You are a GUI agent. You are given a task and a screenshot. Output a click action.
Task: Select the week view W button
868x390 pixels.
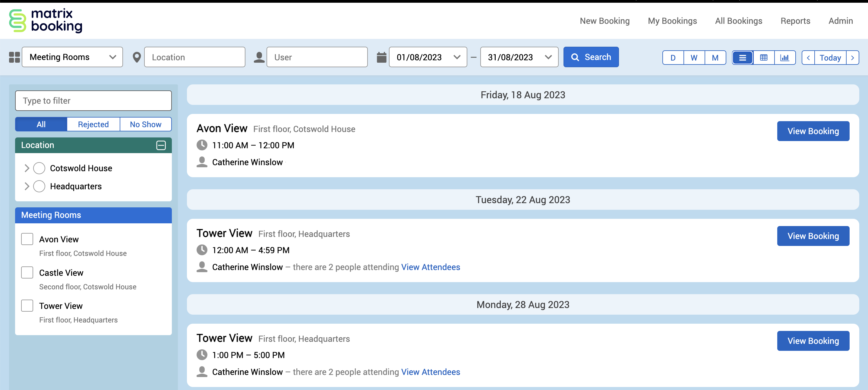tap(694, 58)
